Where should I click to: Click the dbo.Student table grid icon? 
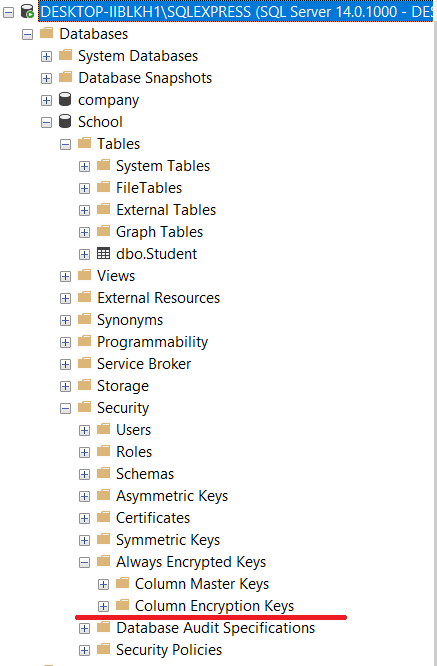103,253
